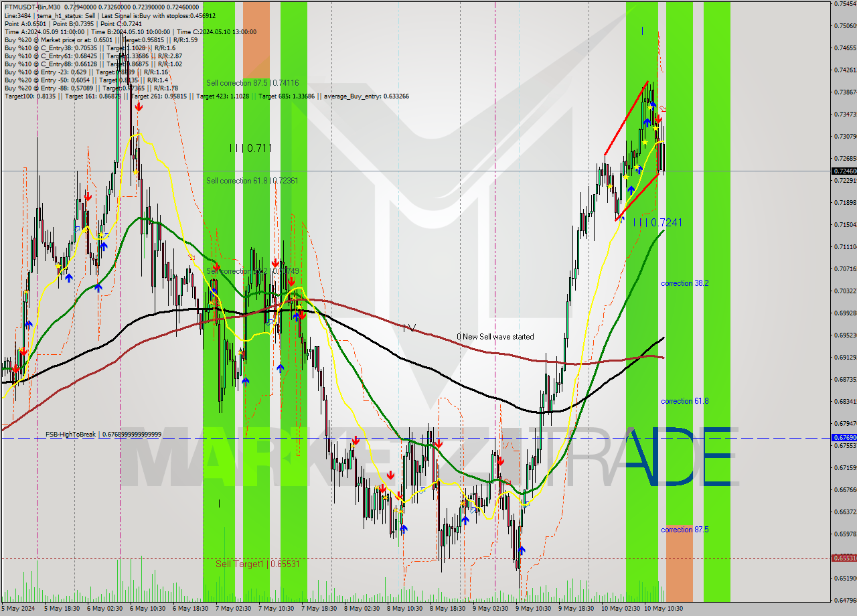Click the 0.6519 price axis label
The width and height of the screenshot is (857, 616).
845,578
